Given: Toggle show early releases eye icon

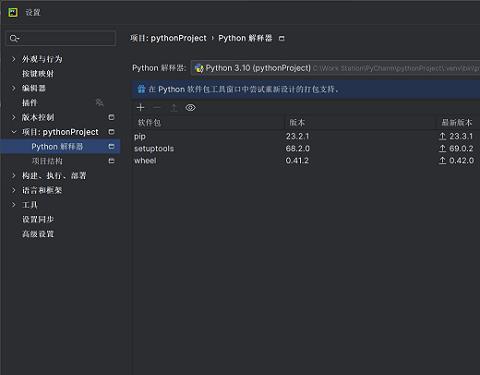Looking at the screenshot, I should [x=190, y=107].
